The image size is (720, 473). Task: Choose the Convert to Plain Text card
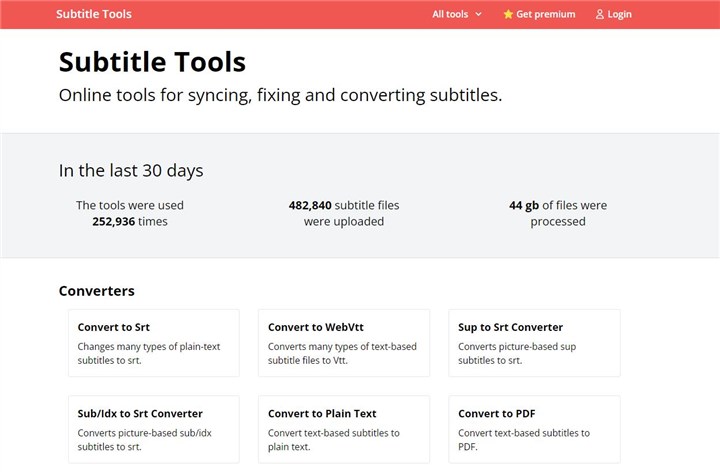(x=344, y=428)
